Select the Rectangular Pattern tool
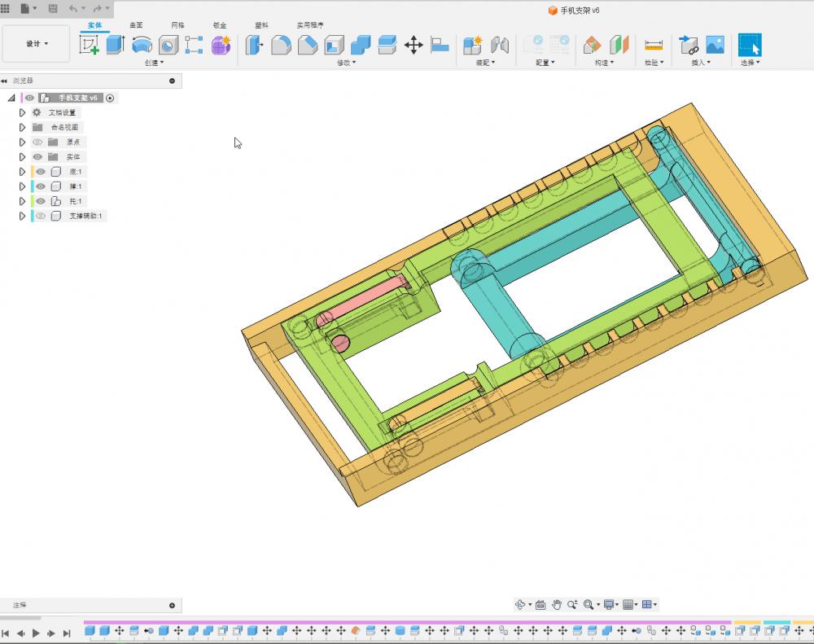 click(x=195, y=45)
